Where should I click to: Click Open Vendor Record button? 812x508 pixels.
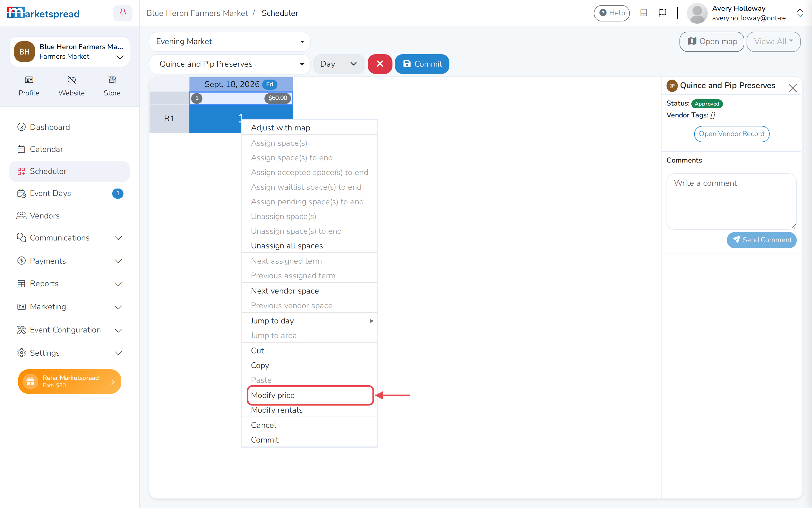coord(731,134)
